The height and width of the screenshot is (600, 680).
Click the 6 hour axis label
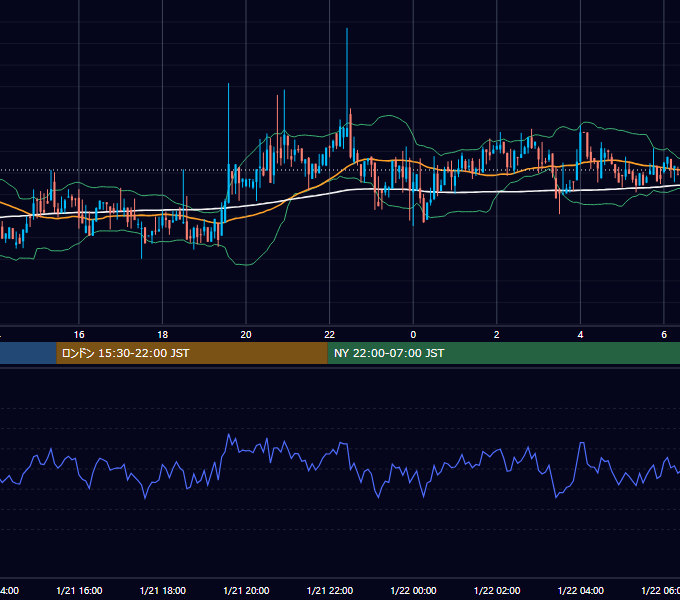click(664, 335)
